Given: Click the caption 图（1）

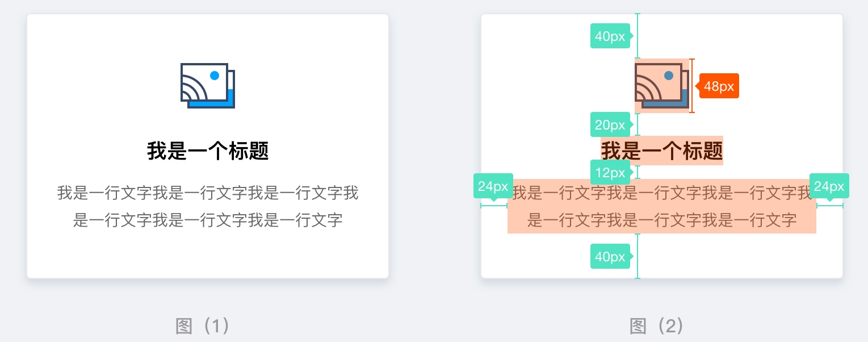Looking at the screenshot, I should 203,326.
